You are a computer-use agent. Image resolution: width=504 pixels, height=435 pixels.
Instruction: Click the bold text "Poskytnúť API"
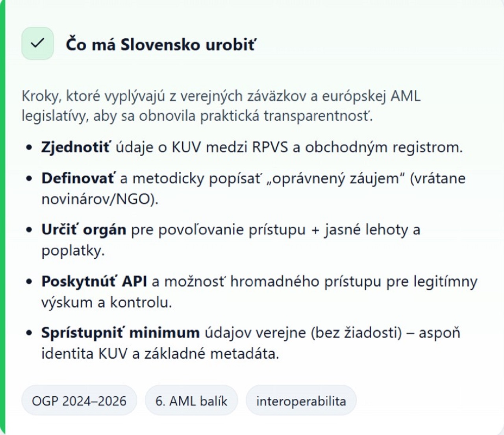[x=94, y=281]
